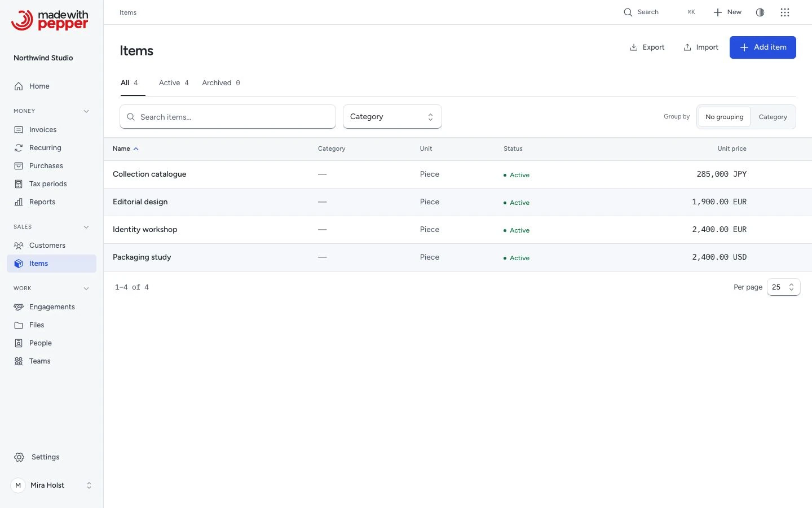Open the Category filter dropdown
The height and width of the screenshot is (508, 812).
pyautogui.click(x=392, y=117)
